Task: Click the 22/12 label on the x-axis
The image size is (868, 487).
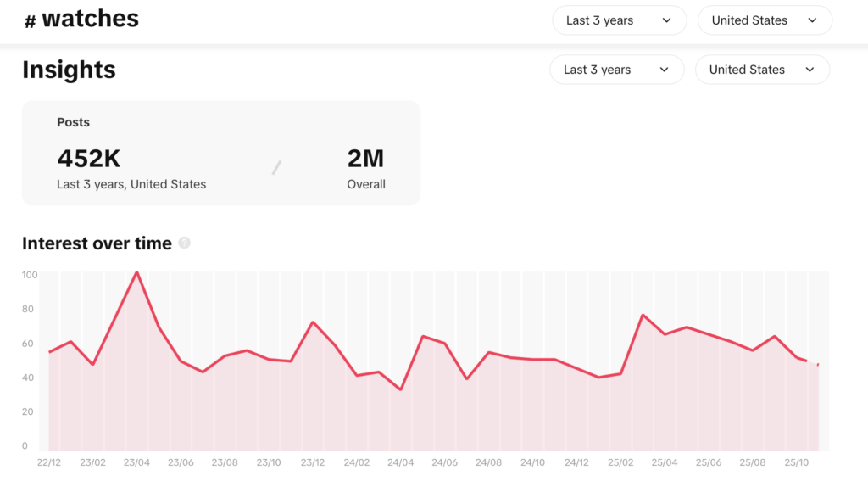Action: [49, 463]
